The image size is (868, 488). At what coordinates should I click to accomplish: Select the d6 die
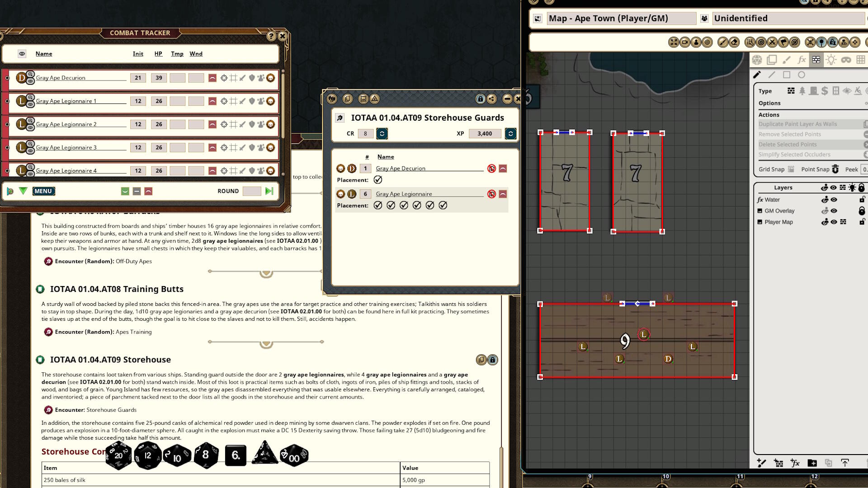click(x=236, y=455)
